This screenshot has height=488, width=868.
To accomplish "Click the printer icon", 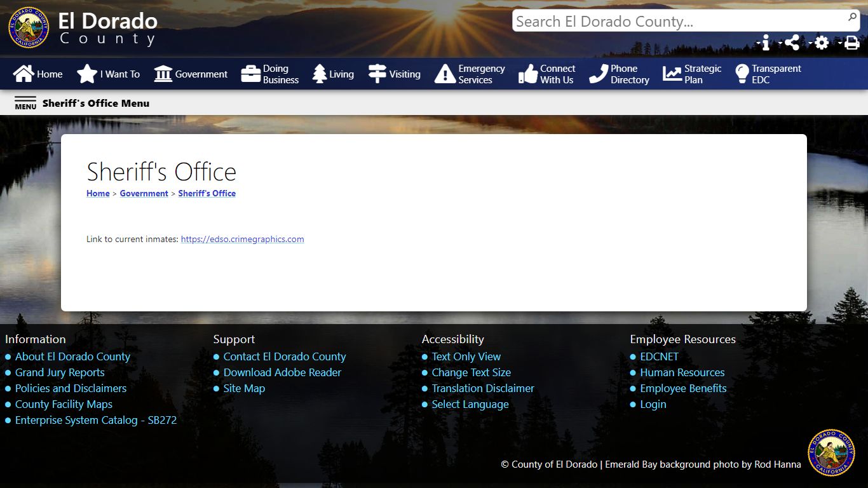I will pos(851,43).
